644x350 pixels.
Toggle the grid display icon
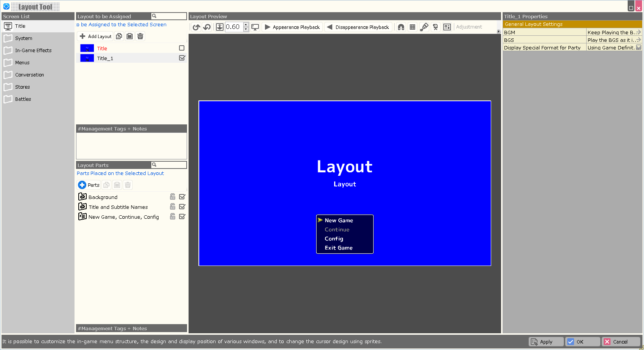[x=412, y=27]
